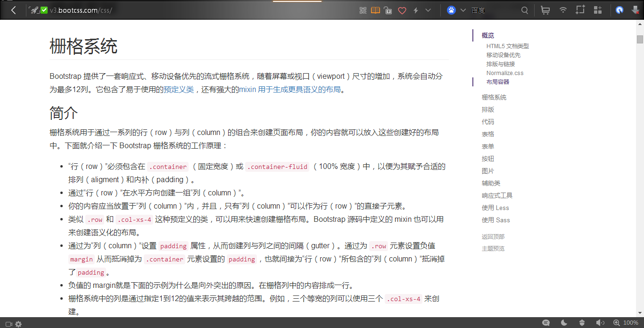Open the extensions grid icon

pyautogui.click(x=598, y=10)
